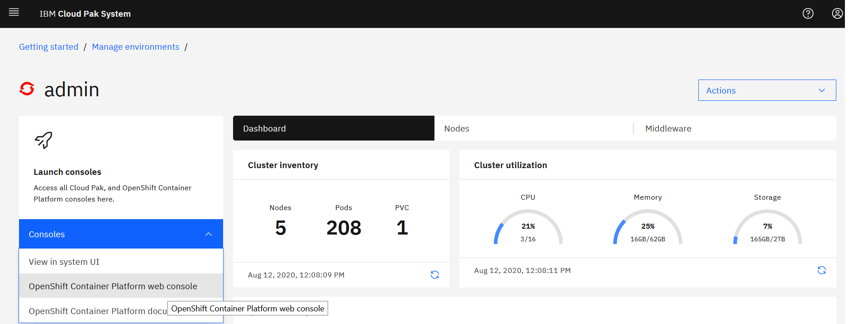Open the hamburger navigation menu
Viewport: 868px width, 324px height.
[x=14, y=13]
